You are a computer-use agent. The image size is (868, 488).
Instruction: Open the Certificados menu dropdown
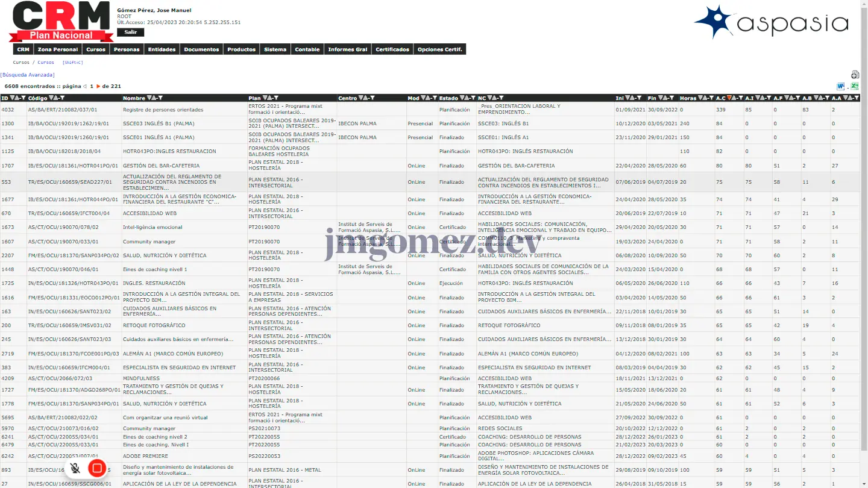point(392,49)
